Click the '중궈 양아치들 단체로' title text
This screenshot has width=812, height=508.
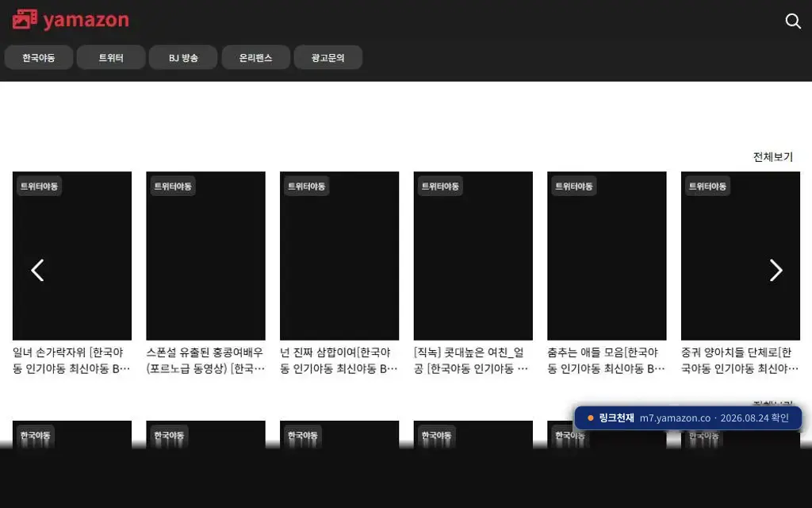(x=740, y=360)
